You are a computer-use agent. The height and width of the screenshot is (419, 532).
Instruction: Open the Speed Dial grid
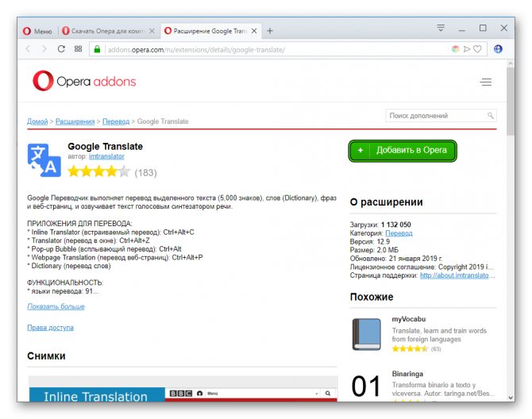point(78,49)
